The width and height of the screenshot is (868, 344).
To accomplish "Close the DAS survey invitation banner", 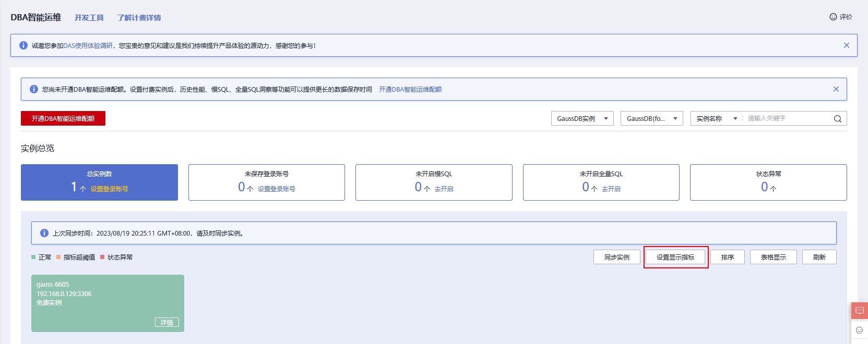I will pos(847,45).
